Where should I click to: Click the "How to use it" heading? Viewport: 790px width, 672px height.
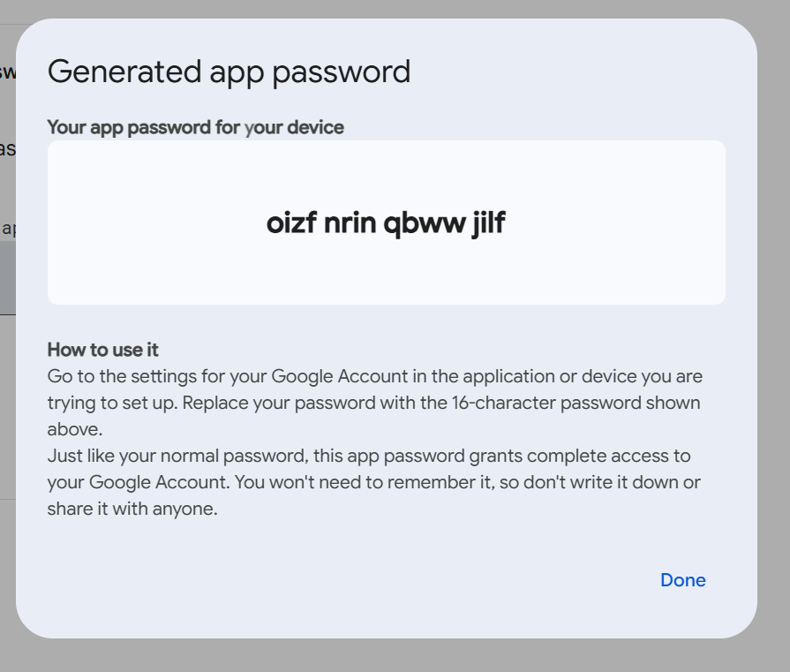(102, 350)
